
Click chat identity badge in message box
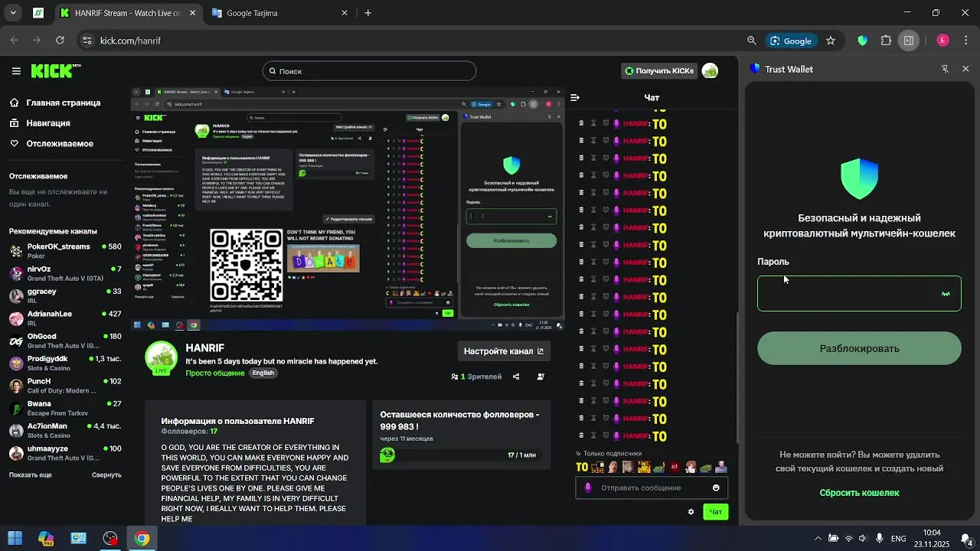click(x=588, y=487)
